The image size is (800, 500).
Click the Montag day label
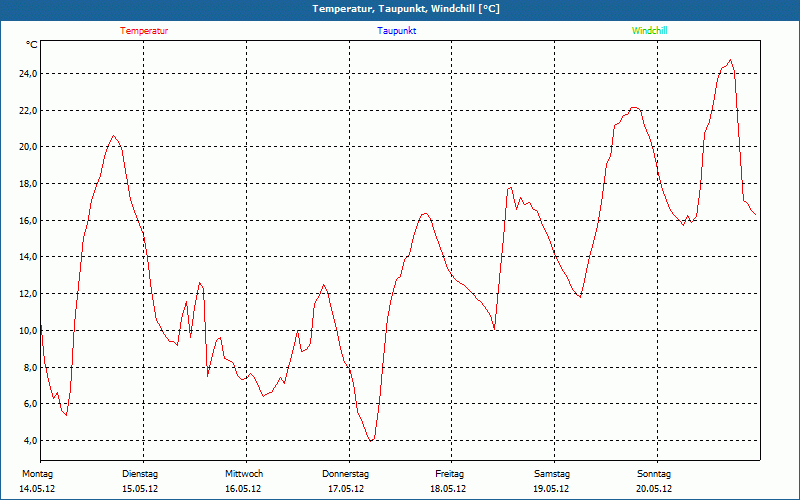(37, 474)
